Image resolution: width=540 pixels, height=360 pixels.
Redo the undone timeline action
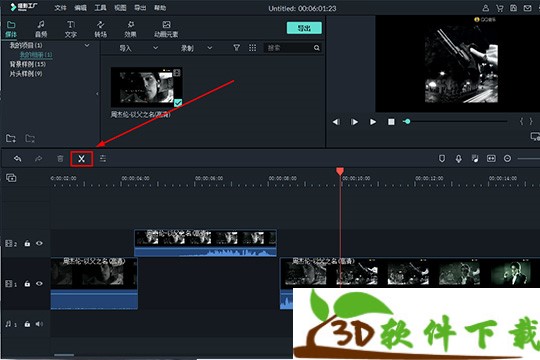(x=38, y=158)
